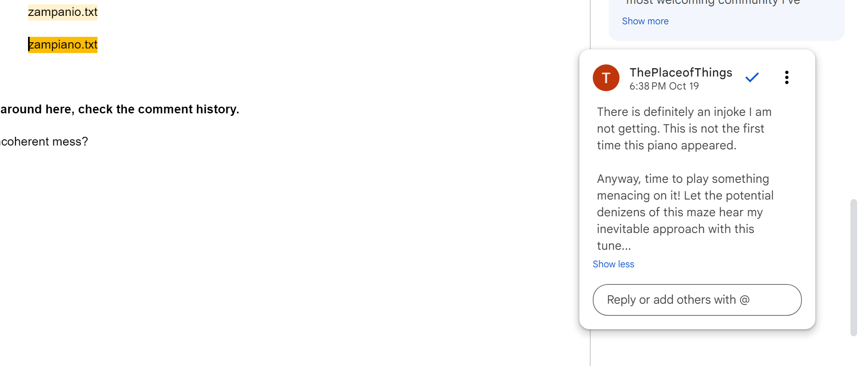This screenshot has width=868, height=366.
Task: Click the trailing 'tune...' text in comment
Action: point(614,246)
